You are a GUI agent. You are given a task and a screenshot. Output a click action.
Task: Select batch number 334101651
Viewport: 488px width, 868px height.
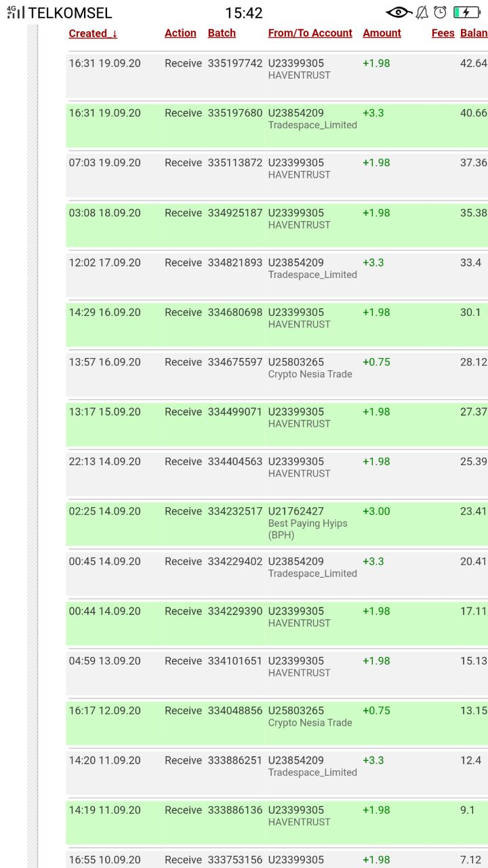pos(235,661)
